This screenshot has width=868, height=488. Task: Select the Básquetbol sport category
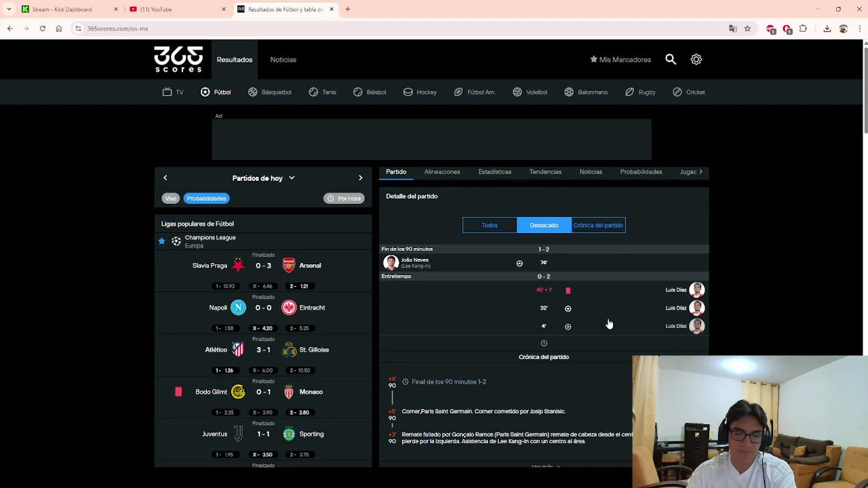coord(270,92)
